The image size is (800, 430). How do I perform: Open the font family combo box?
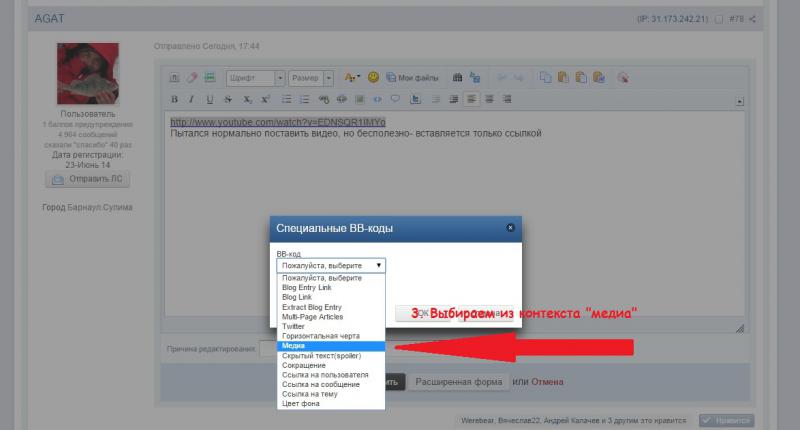[x=255, y=78]
